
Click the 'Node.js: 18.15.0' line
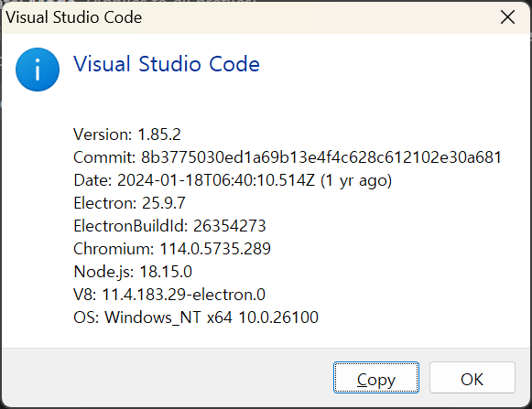pyautogui.click(x=133, y=272)
